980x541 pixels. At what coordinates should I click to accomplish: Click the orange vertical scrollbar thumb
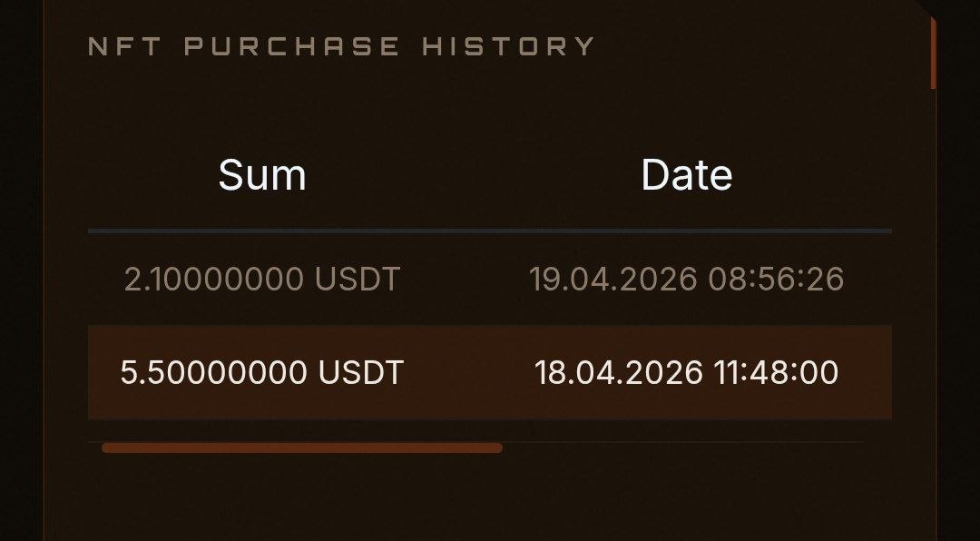point(933,53)
